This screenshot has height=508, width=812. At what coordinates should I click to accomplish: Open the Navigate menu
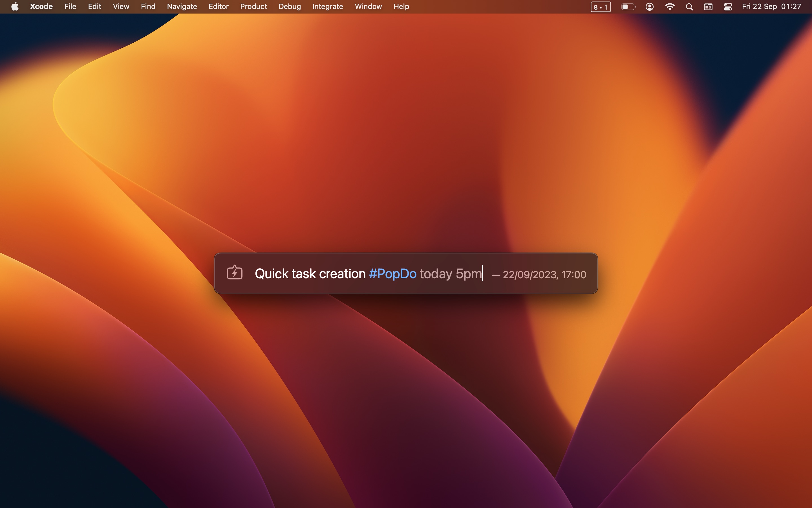(x=182, y=6)
